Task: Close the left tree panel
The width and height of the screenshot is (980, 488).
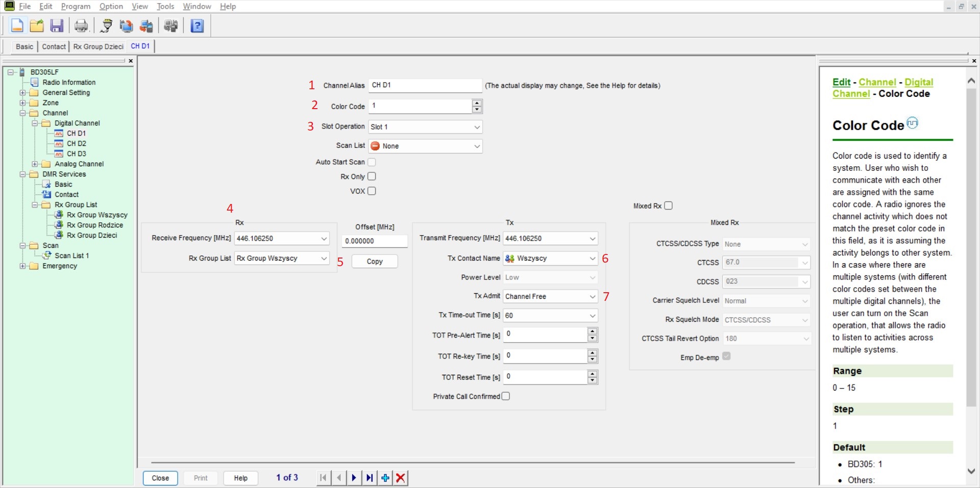Action: click(131, 61)
